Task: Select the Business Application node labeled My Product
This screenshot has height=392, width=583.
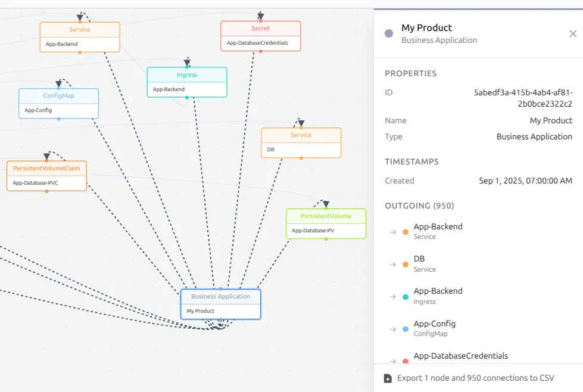Action: click(220, 303)
